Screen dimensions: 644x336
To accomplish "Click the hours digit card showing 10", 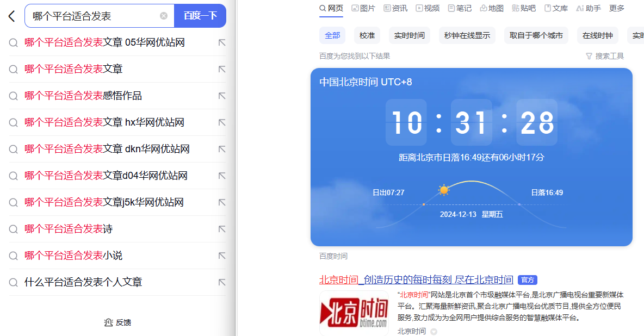I will [406, 122].
